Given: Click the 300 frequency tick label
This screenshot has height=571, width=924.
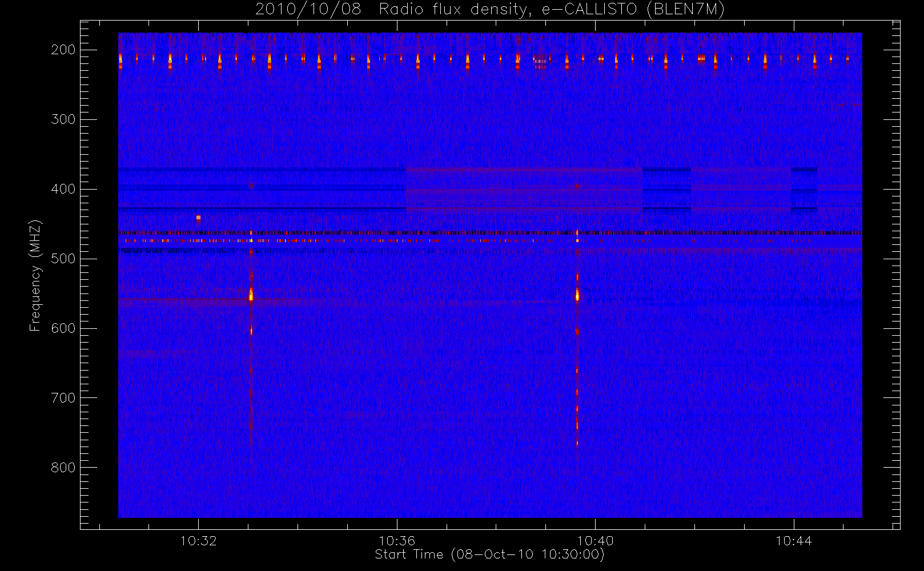Looking at the screenshot, I should pyautogui.click(x=63, y=119).
